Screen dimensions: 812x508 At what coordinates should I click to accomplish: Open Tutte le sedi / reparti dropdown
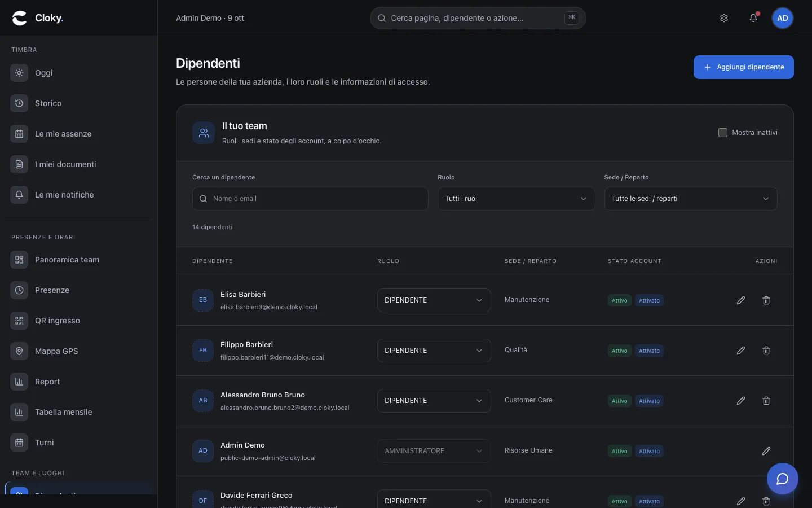tap(691, 199)
